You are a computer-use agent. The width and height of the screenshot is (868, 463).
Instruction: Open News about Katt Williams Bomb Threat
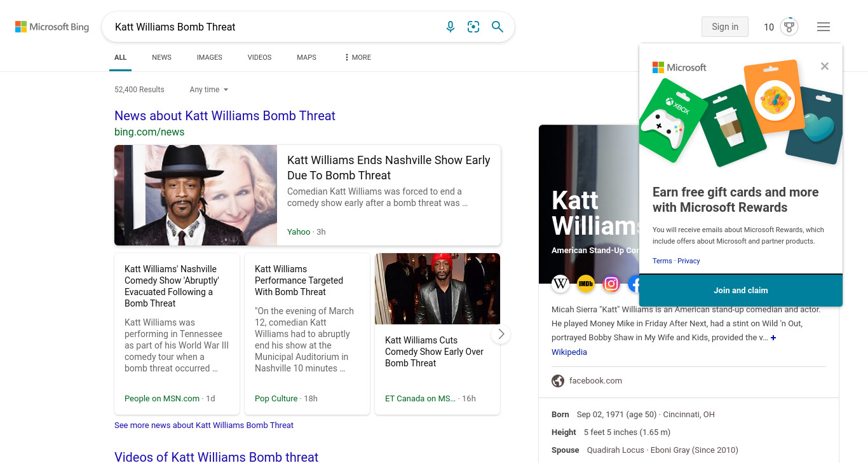[225, 116]
